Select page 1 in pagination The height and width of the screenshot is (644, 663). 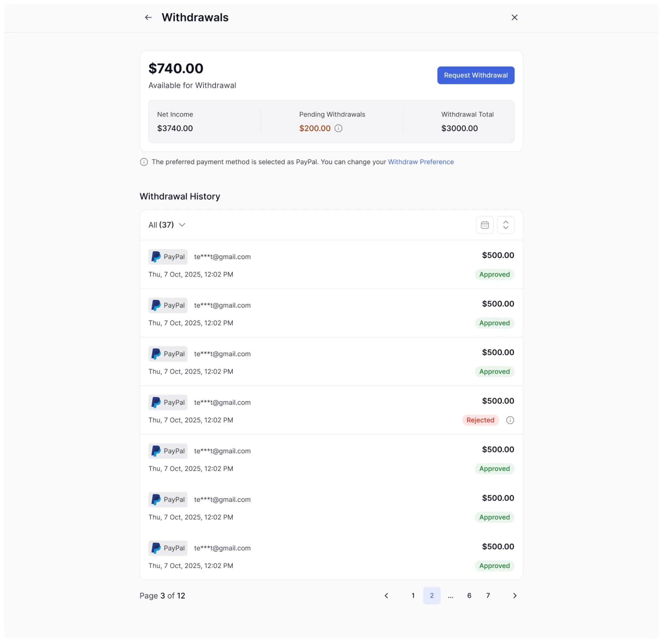point(413,595)
